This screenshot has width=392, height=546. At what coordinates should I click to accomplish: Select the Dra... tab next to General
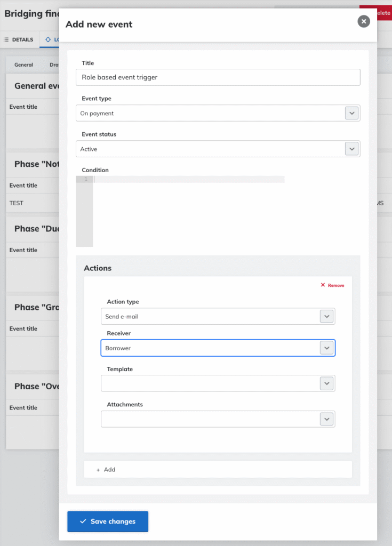53,65
